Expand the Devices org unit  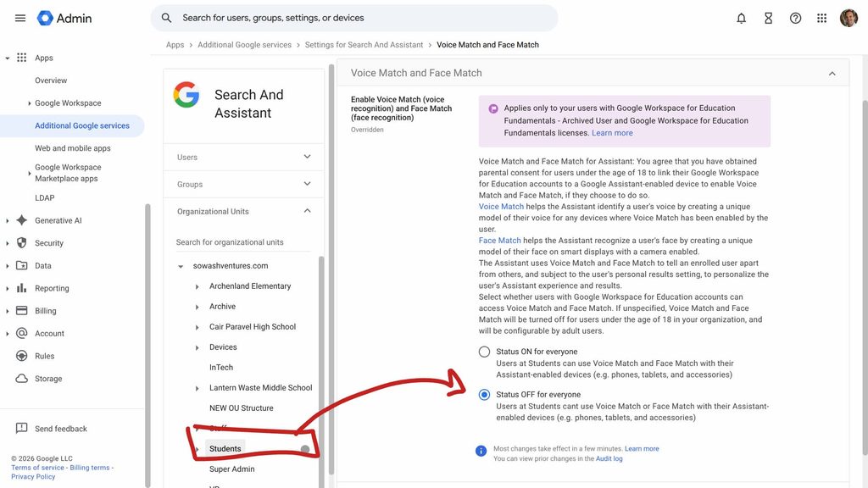[x=197, y=347]
